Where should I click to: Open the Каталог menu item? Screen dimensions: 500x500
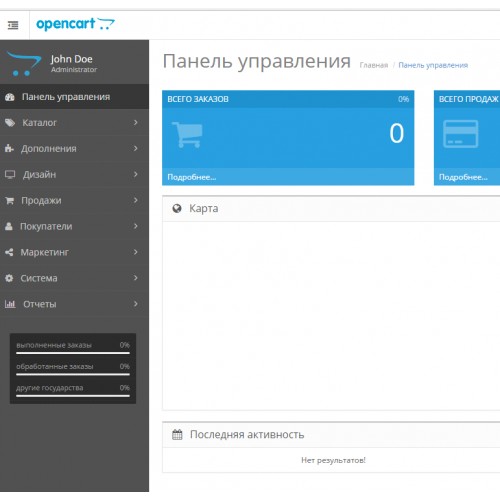[x=74, y=123]
